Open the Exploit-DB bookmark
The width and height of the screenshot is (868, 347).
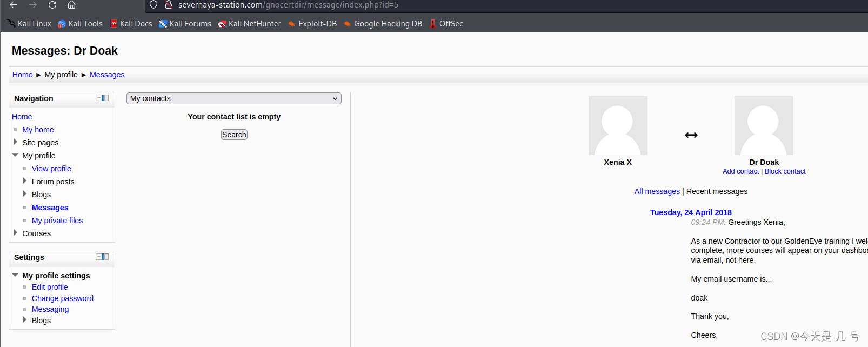[312, 24]
